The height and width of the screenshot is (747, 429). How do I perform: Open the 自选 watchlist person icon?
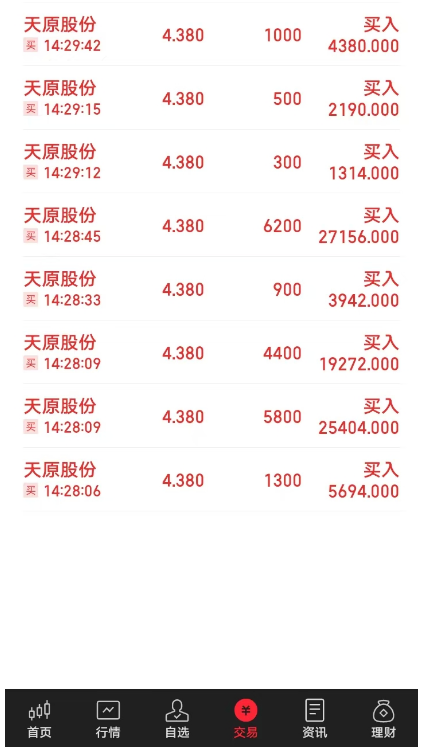tap(177, 710)
